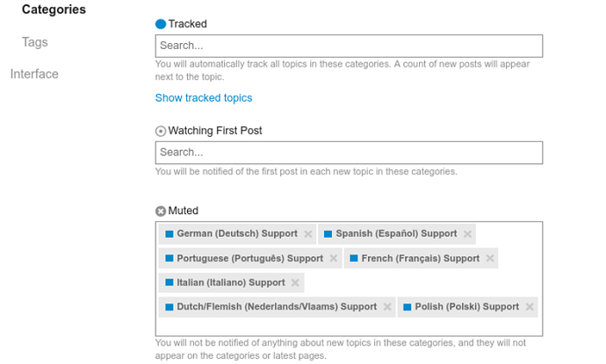Click the Polish (Polski) Support tag
This screenshot has height=364, width=606.
[x=467, y=307]
